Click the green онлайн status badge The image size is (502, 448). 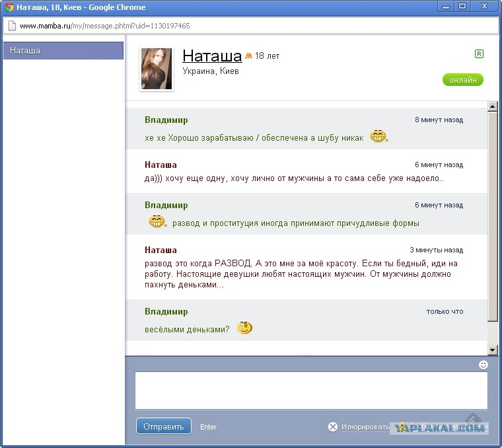pos(462,80)
